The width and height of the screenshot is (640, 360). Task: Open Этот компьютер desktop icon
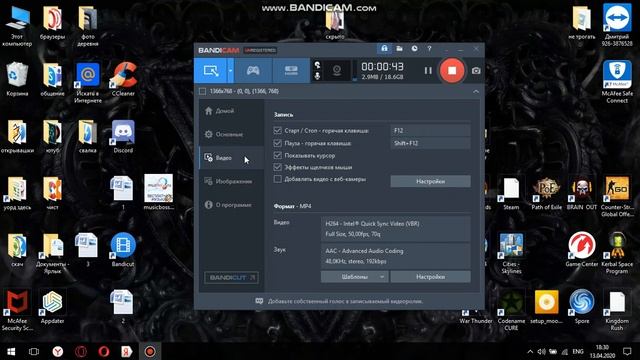point(17,27)
